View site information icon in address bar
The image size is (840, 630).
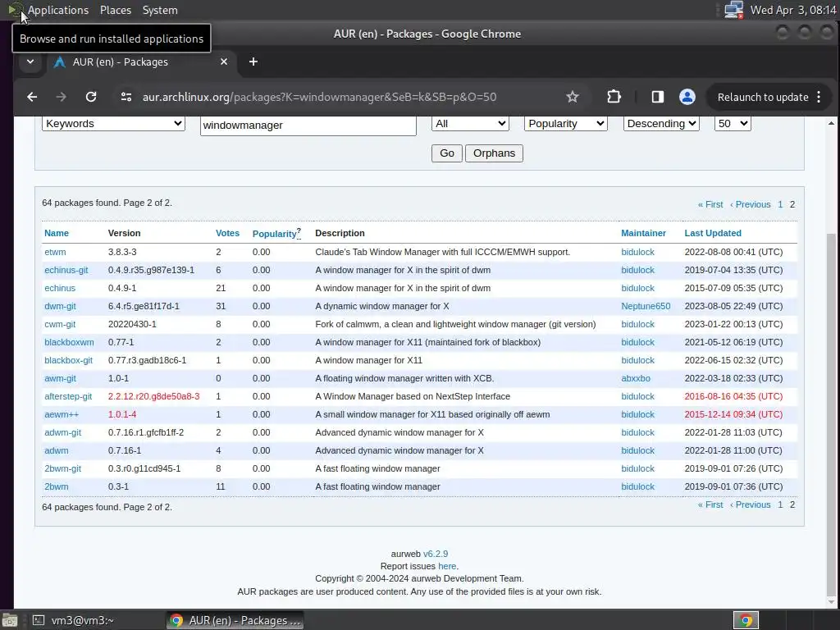tap(126, 97)
